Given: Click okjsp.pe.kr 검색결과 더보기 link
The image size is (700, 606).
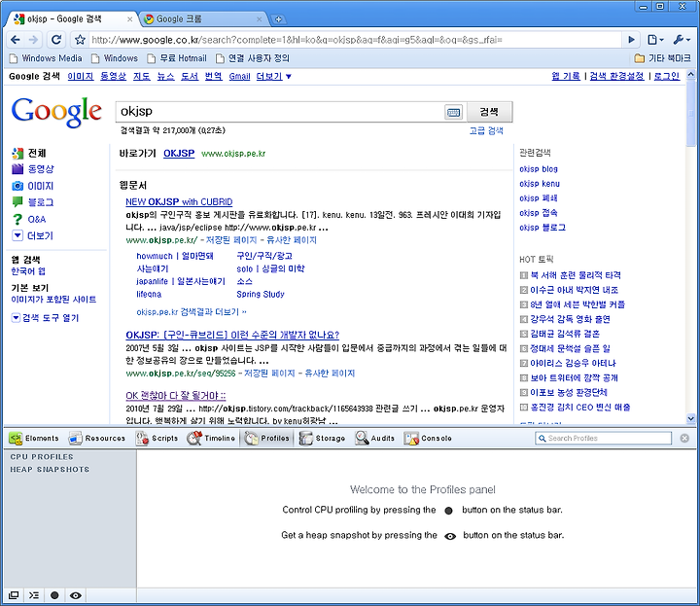Looking at the screenshot, I should tap(192, 311).
